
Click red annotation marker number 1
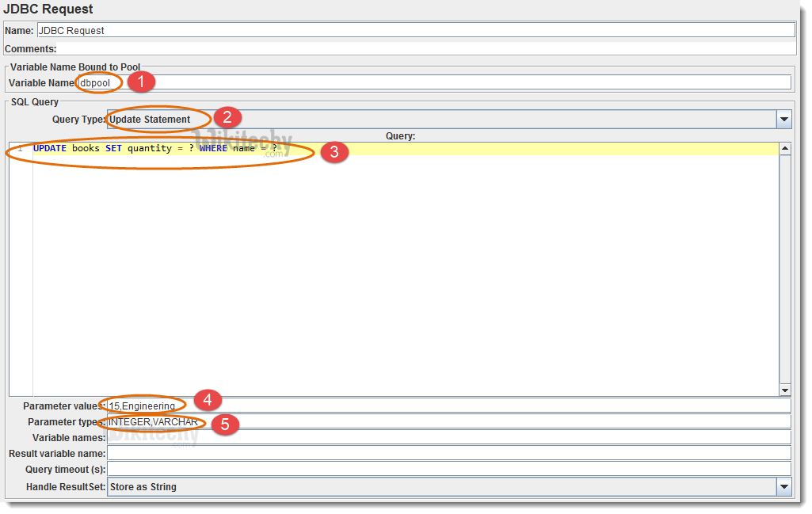[x=141, y=82]
